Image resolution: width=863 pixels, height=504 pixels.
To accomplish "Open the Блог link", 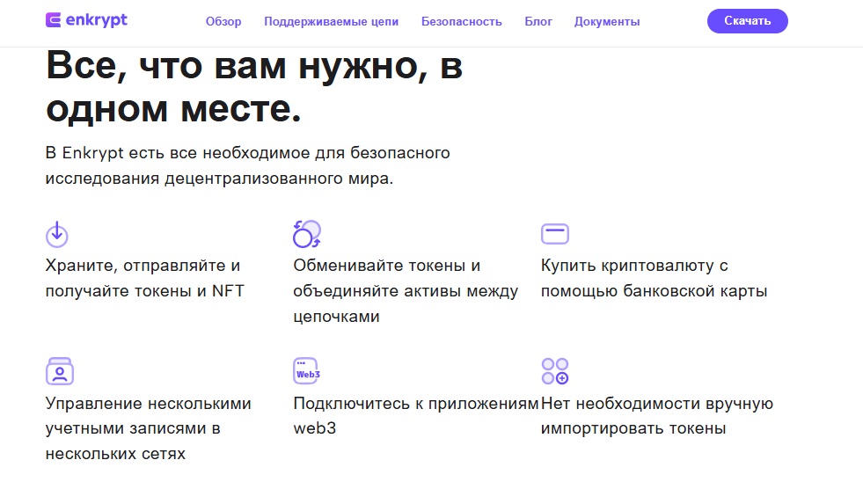I will [538, 21].
